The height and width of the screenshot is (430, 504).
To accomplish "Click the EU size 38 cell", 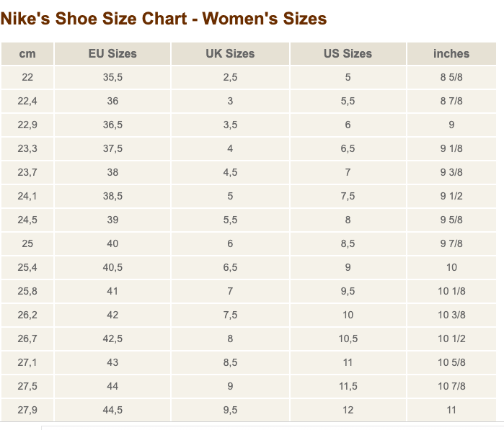I will [112, 172].
